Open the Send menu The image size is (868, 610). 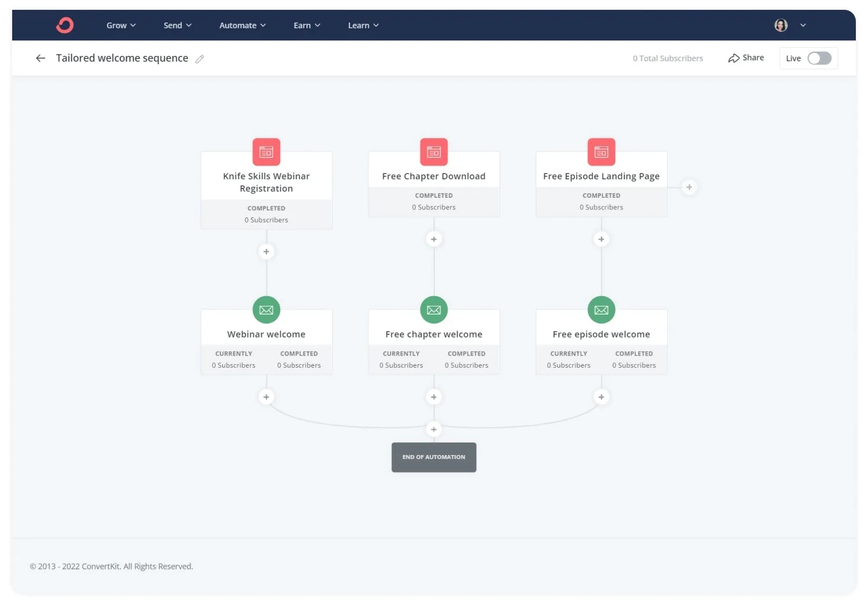[x=177, y=25]
